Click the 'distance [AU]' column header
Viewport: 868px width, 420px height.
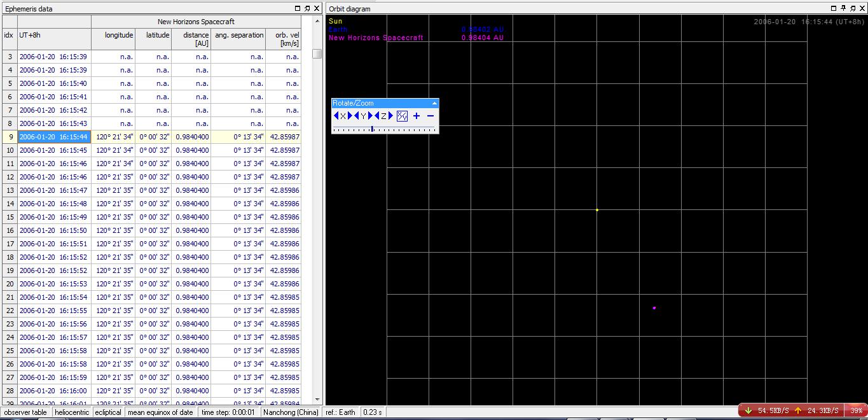coord(191,39)
